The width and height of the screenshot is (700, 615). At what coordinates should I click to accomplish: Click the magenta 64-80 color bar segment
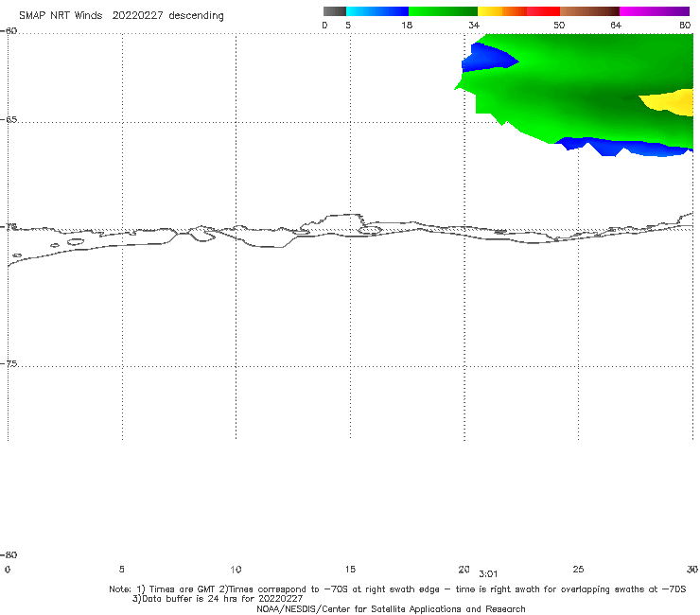pyautogui.click(x=655, y=11)
